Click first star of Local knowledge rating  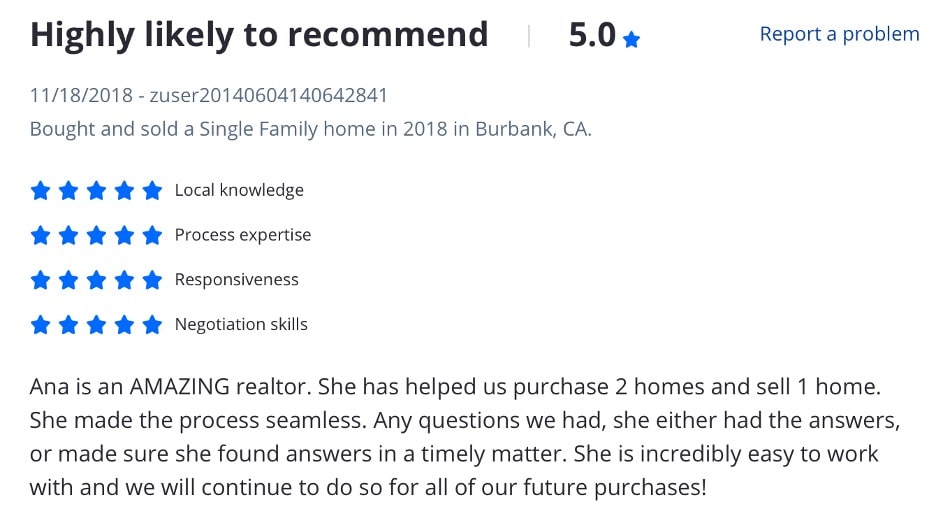tap(40, 190)
